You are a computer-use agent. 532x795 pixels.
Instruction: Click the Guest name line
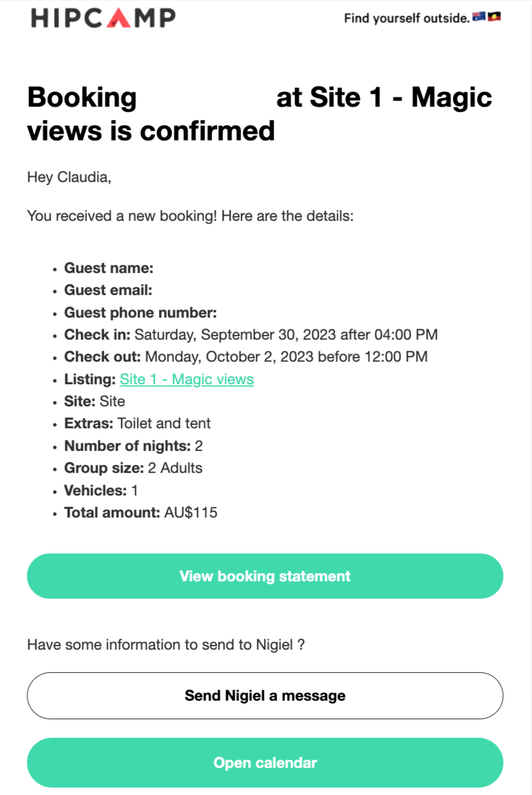point(108,268)
